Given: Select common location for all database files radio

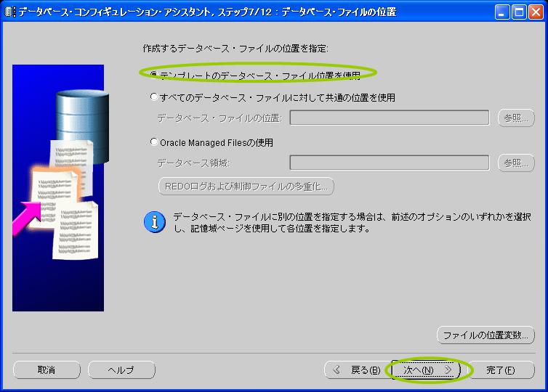Looking at the screenshot, I should (x=154, y=97).
